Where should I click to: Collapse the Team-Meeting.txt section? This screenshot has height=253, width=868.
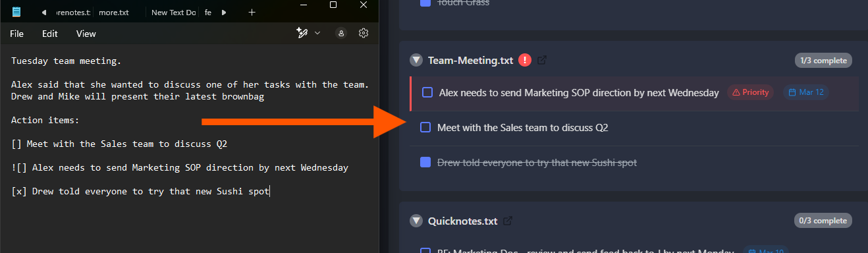[x=416, y=60]
